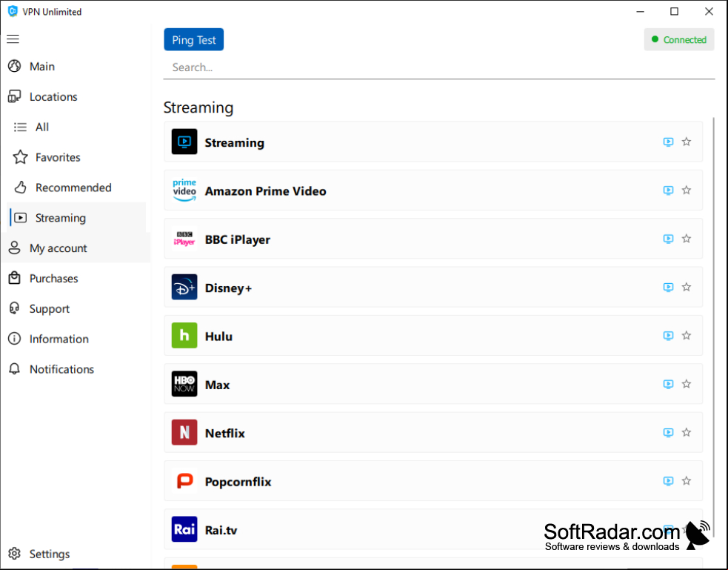Click Amazon Prime Video streaming icon
Image resolution: width=728 pixels, height=570 pixels.
coord(668,190)
